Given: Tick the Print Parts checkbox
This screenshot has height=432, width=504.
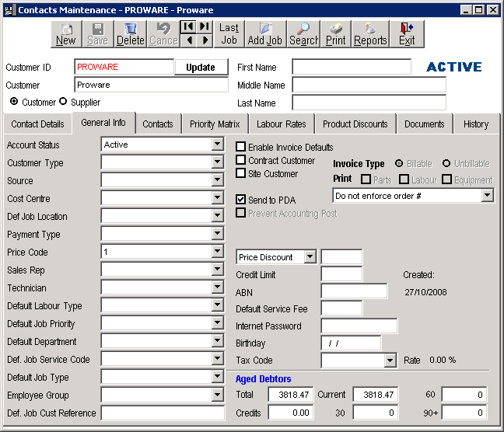Looking at the screenshot, I should [x=366, y=179].
